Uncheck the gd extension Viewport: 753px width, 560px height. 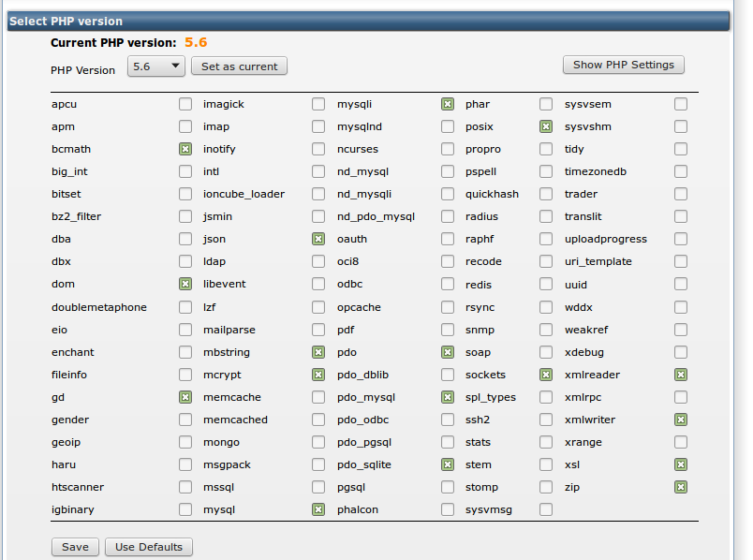(x=185, y=397)
